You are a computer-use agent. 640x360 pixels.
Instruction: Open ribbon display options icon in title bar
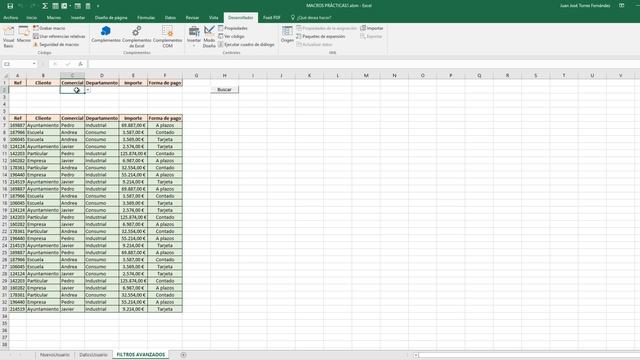(622, 6)
